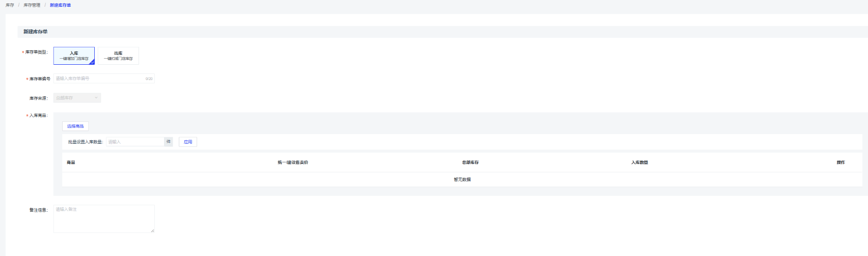The image size is (868, 256).
Task: Click the 入库数量 column header
Action: point(639,163)
